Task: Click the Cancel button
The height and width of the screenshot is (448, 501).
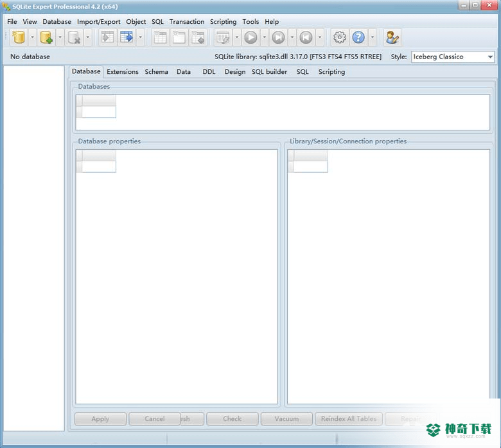Action: [155, 419]
